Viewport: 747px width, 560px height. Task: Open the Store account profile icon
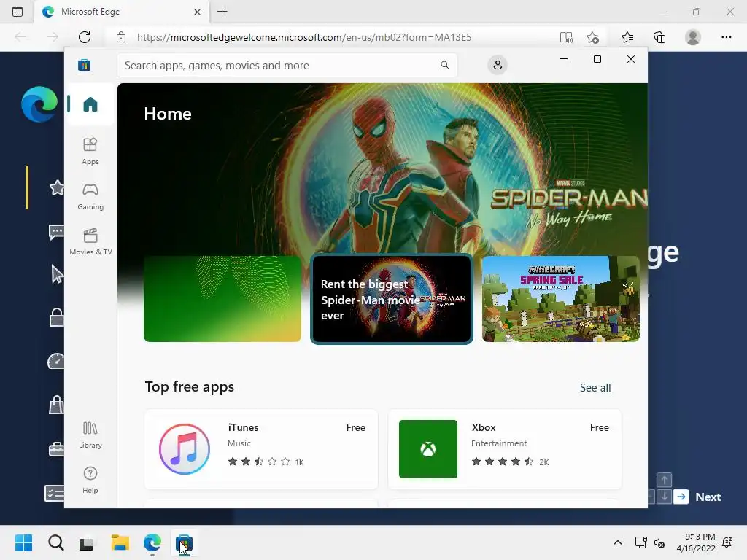click(x=498, y=65)
